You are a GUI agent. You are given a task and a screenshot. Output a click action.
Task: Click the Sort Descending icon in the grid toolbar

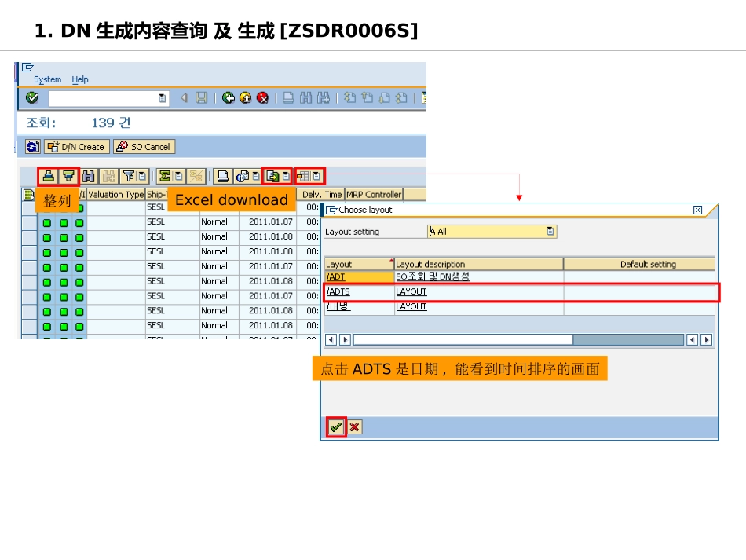68,177
